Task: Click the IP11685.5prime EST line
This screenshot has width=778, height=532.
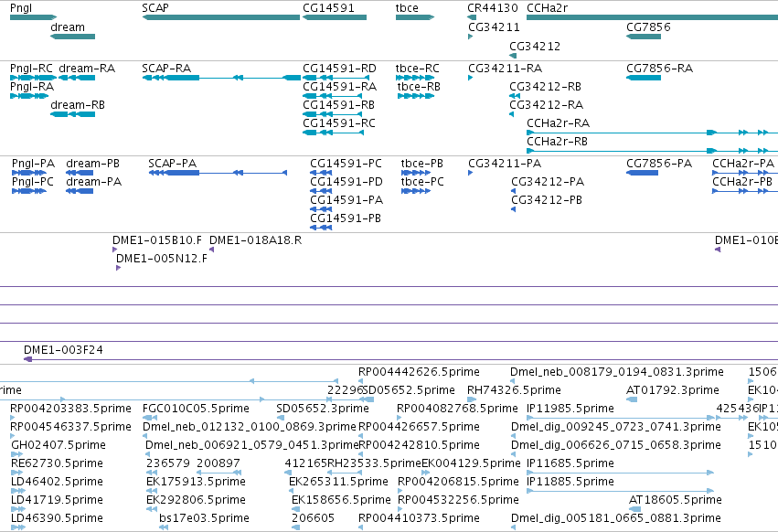Action: click(620, 473)
